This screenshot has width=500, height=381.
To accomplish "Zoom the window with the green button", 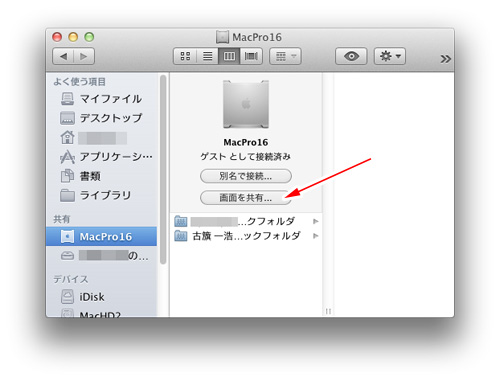I will [x=89, y=37].
